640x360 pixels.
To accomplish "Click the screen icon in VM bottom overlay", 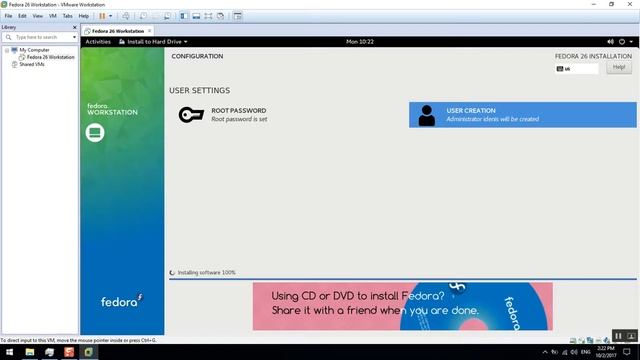I will click(x=631, y=336).
